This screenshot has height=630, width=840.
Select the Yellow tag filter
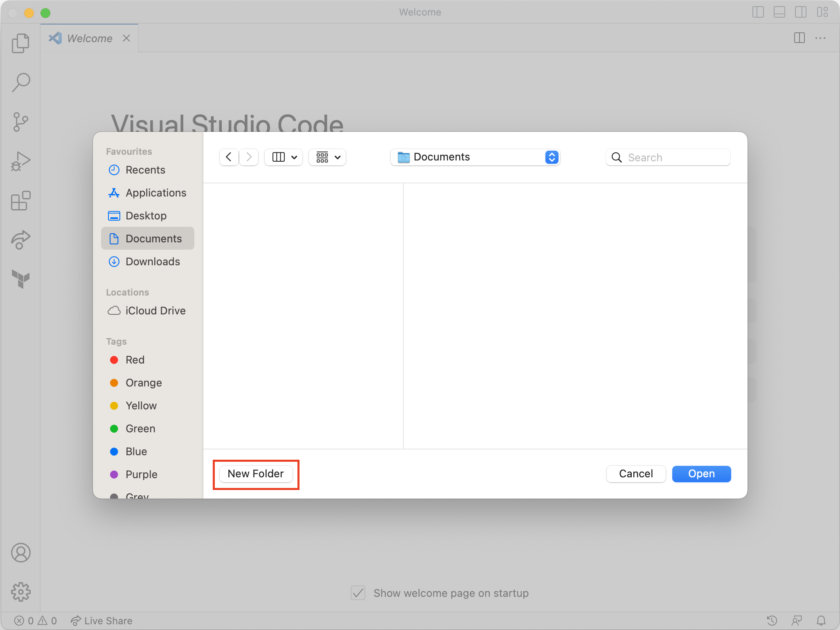(x=141, y=405)
